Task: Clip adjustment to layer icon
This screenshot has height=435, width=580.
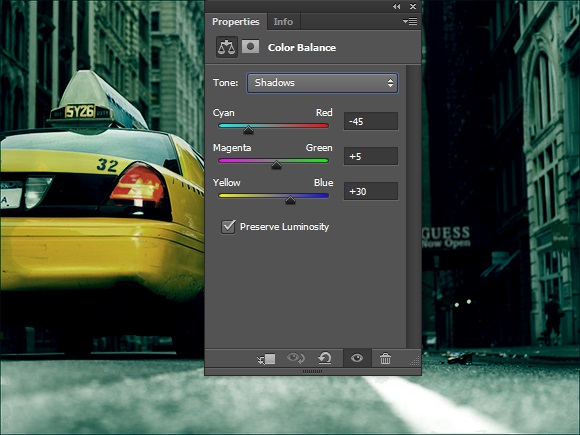Action: 266,358
